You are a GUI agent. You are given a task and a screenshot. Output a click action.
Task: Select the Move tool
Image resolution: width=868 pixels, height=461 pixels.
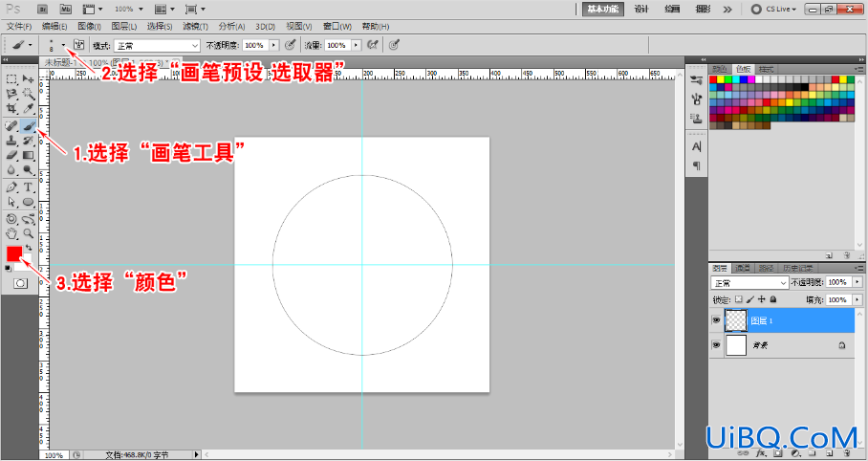(29, 79)
